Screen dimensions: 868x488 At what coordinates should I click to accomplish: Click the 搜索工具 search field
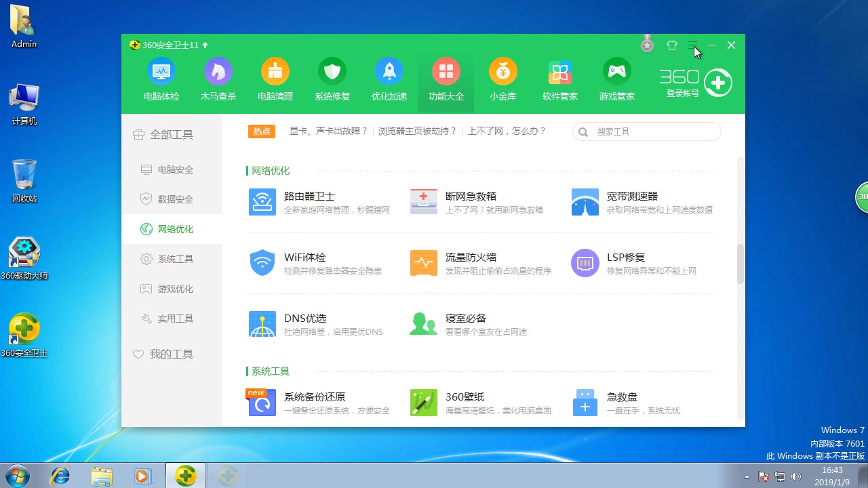(x=647, y=131)
